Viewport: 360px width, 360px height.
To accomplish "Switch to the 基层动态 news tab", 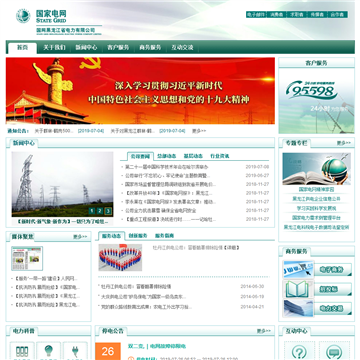I will 193,156.
